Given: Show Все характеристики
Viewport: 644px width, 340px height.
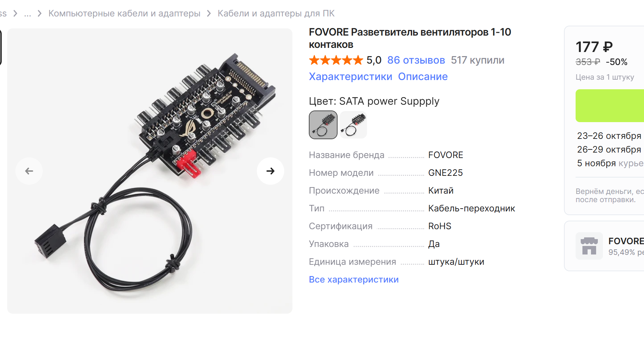Looking at the screenshot, I should coord(354,279).
